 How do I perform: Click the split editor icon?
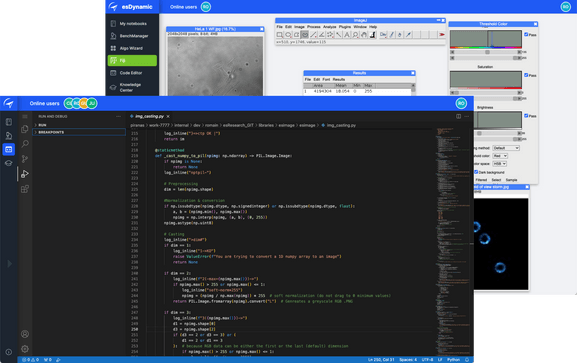point(459,116)
